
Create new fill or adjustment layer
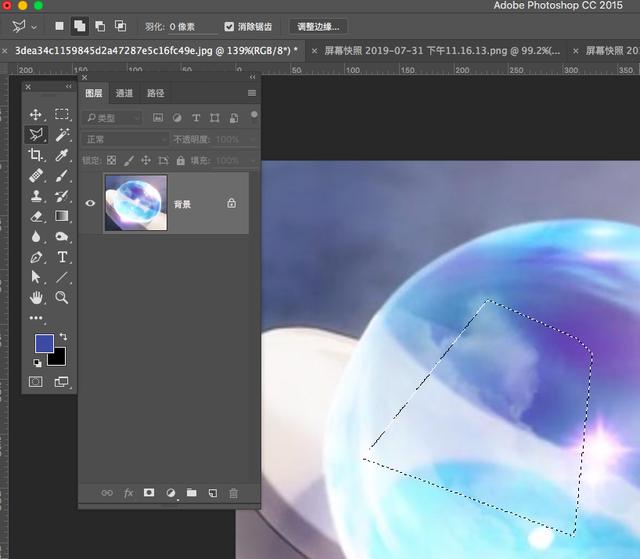tap(171, 493)
